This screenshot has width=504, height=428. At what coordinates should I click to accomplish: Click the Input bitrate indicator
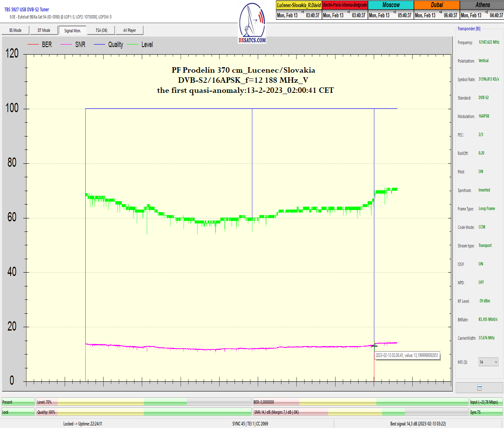point(486,402)
